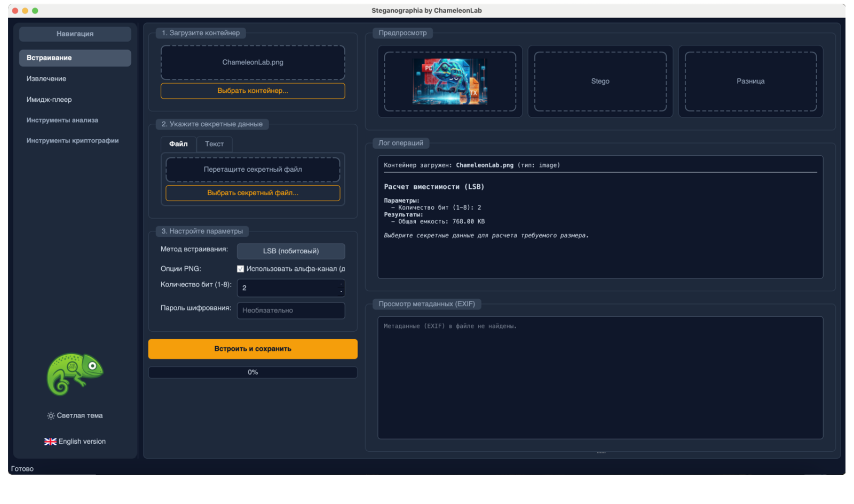854x504 pixels.
Task: Click the Навигация header
Action: (75, 34)
